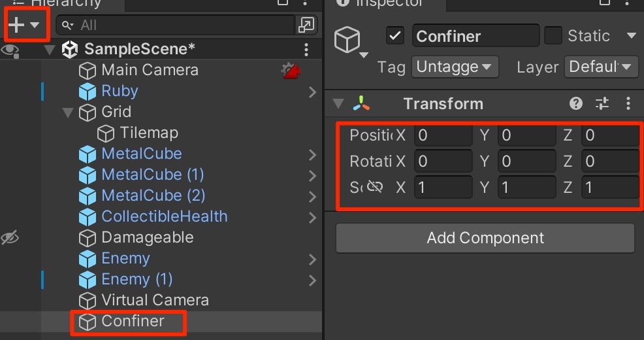
Task: Show the hidden Damageable object via eye icon
Action: click(x=10, y=237)
